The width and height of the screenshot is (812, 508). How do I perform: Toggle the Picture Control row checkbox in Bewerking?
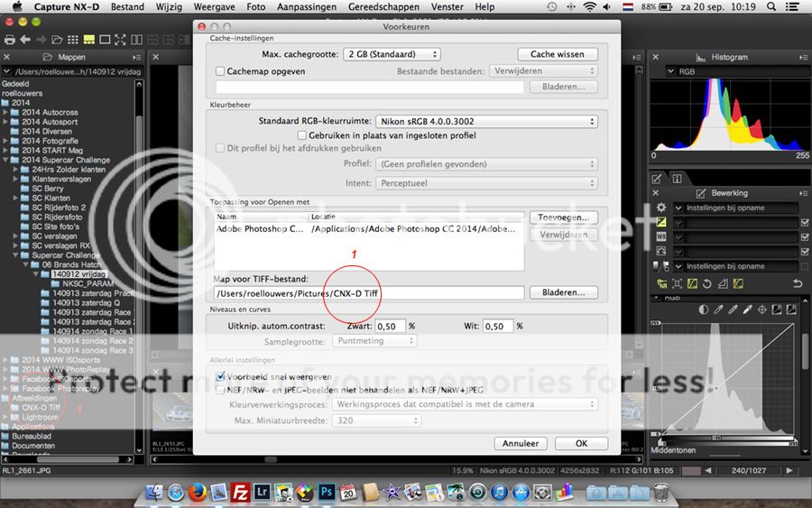tap(805, 251)
